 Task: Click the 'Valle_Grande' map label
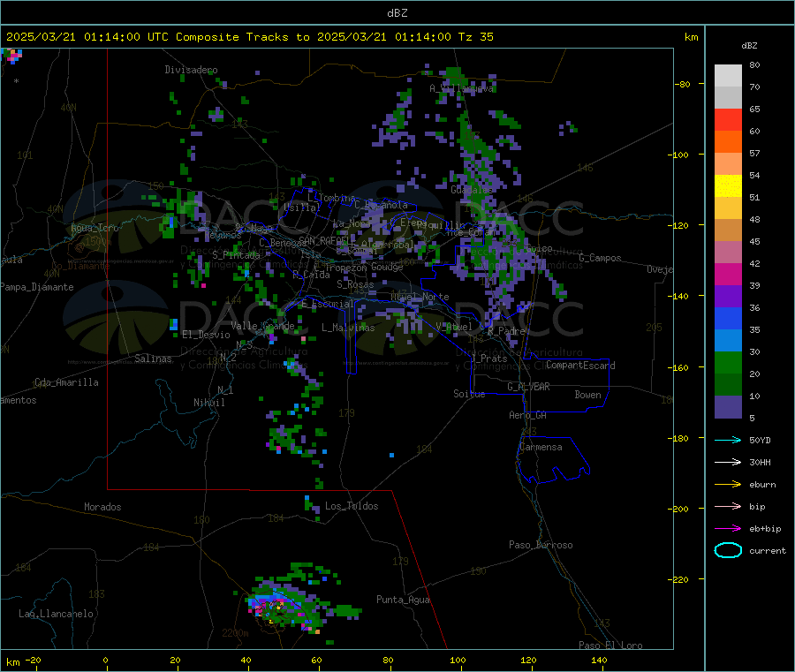coord(262,326)
